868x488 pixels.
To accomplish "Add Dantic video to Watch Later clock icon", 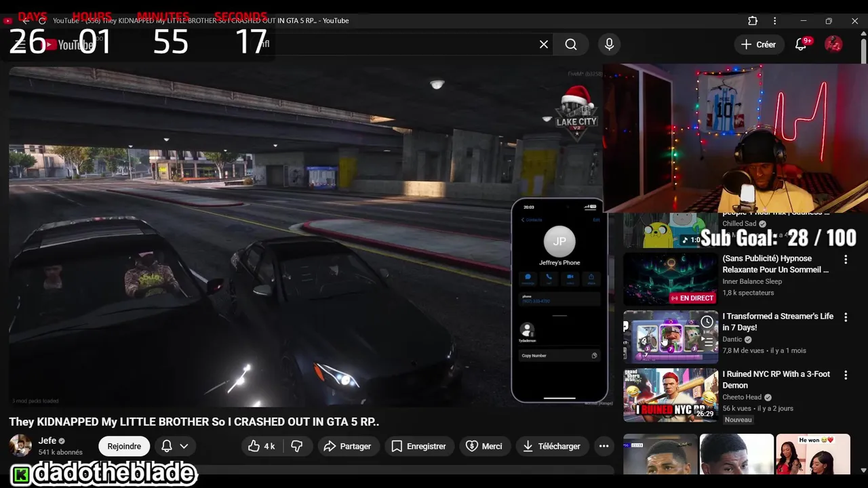I will [707, 321].
